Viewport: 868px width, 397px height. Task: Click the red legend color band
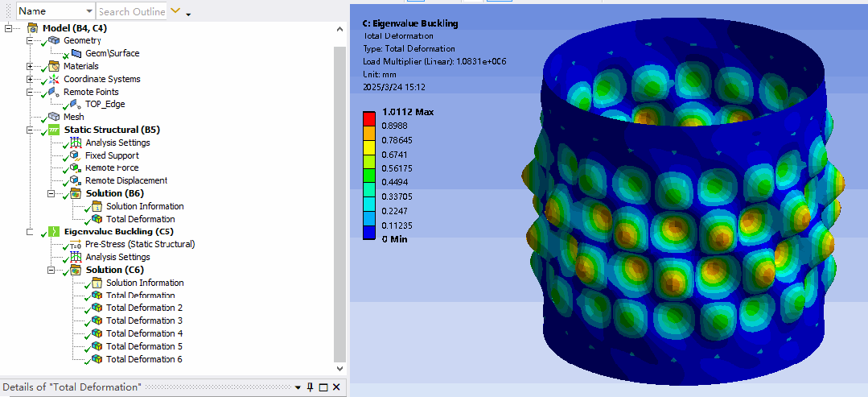coord(369,118)
